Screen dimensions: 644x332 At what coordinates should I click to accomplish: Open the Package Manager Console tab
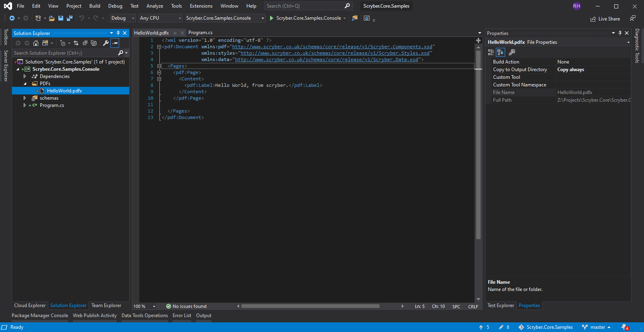pyautogui.click(x=40, y=316)
